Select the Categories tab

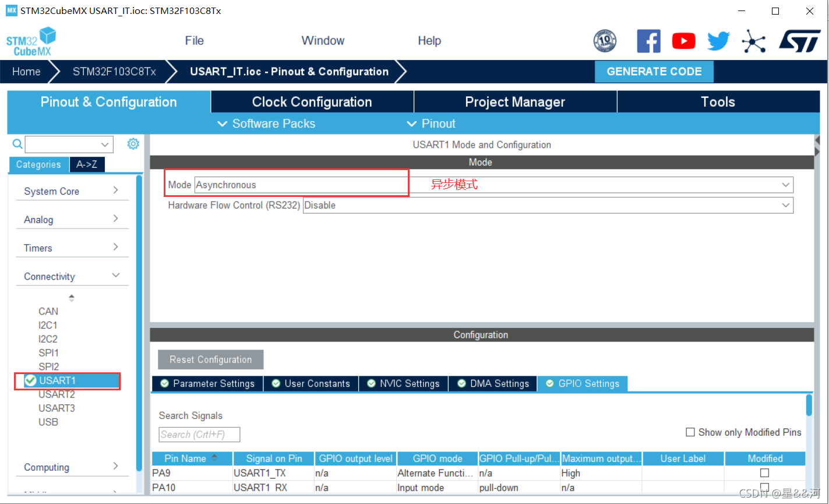(x=38, y=164)
